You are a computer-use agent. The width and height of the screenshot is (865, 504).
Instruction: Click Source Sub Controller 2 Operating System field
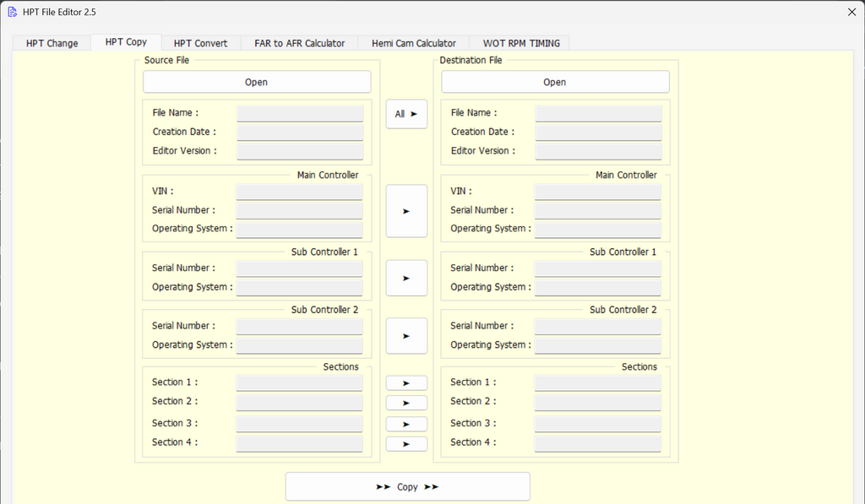pyautogui.click(x=300, y=345)
